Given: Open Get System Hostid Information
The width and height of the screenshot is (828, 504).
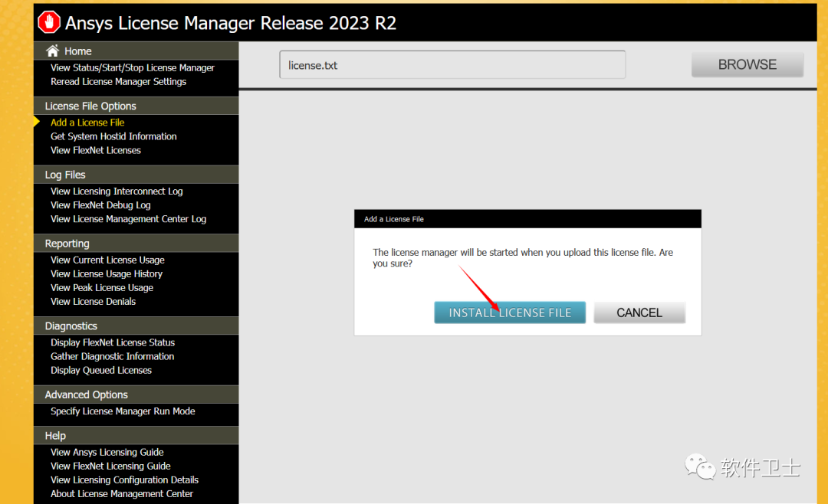Looking at the screenshot, I should click(x=113, y=136).
